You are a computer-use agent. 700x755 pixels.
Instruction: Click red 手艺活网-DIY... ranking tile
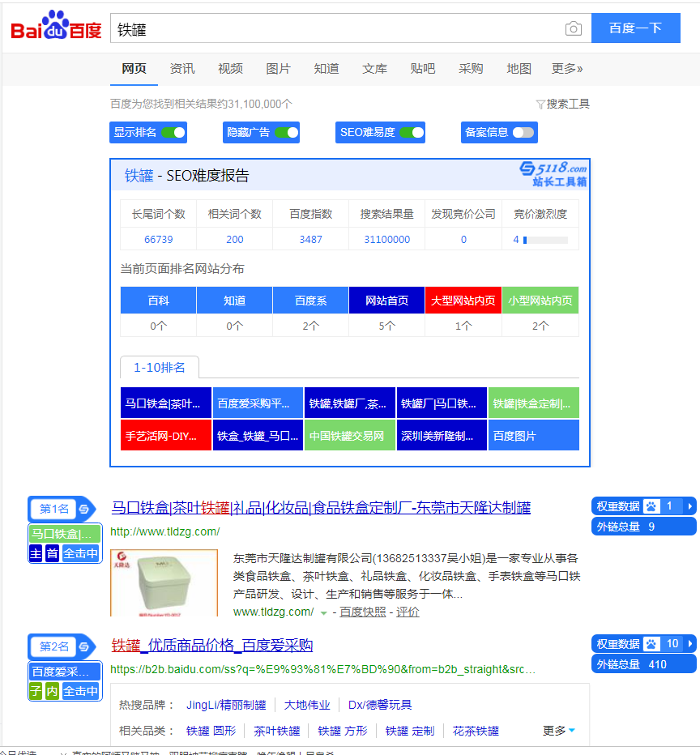pyautogui.click(x=165, y=435)
